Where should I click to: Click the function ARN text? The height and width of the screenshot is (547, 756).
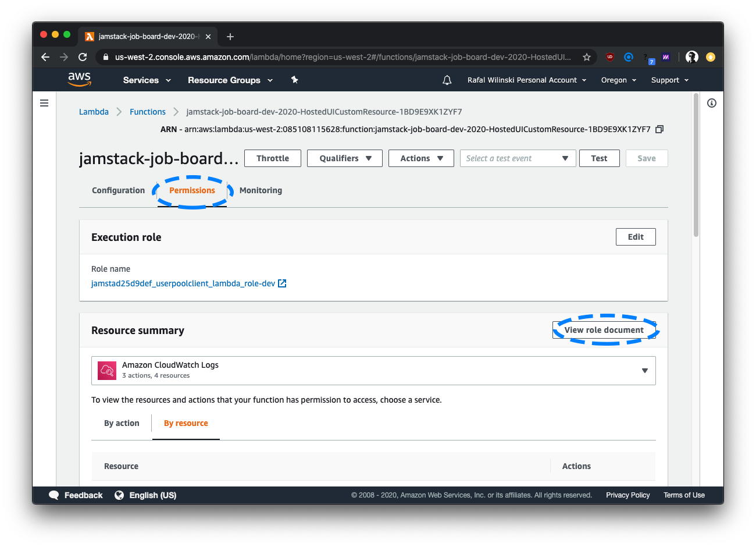tap(405, 129)
